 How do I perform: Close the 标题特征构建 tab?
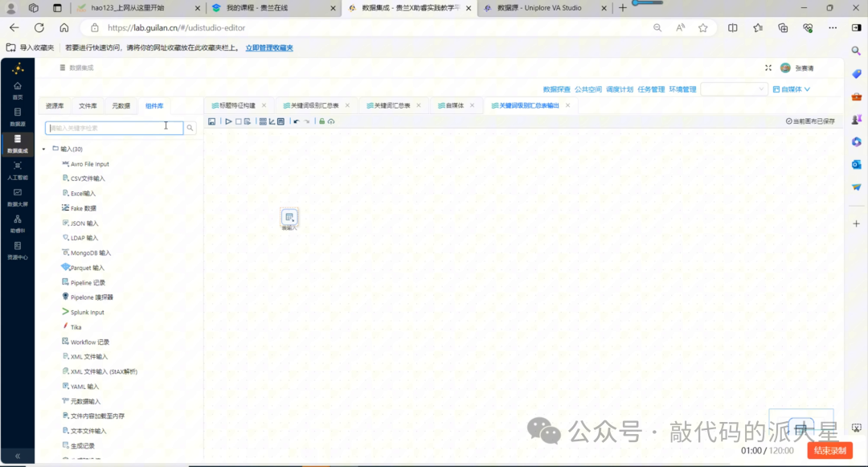pyautogui.click(x=264, y=105)
